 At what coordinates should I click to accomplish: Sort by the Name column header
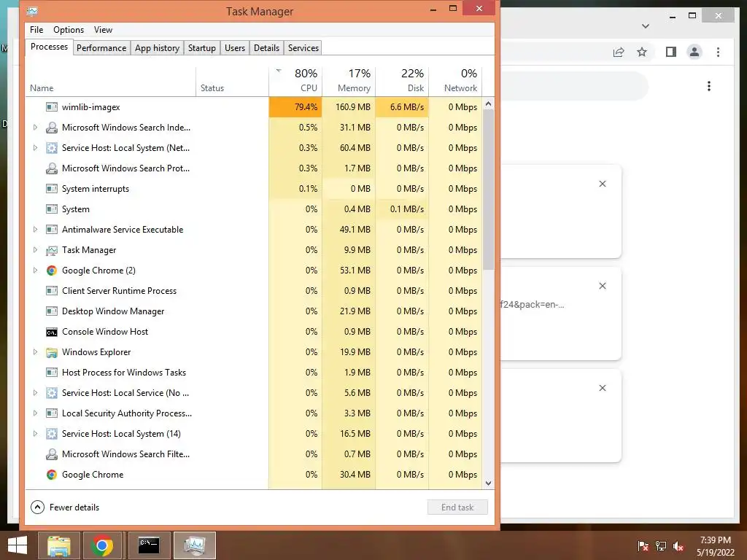[x=111, y=80]
